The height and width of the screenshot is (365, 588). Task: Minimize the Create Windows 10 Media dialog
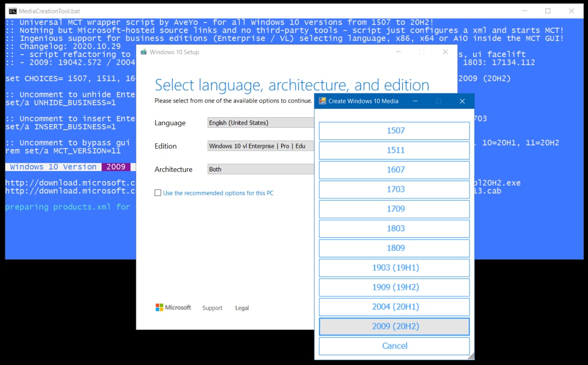pos(415,101)
